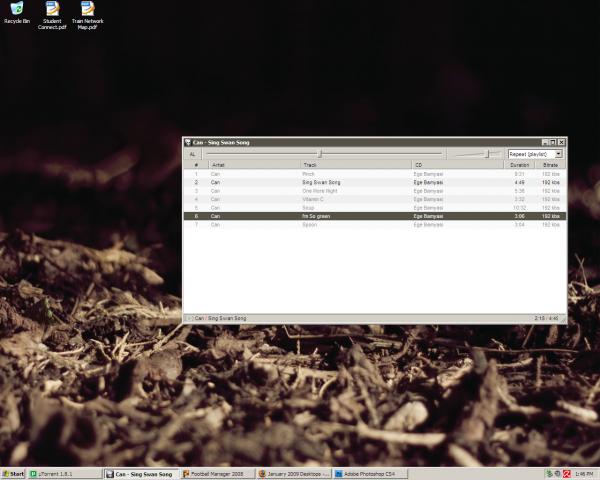Open the Recycle Bin desktop icon

17,10
